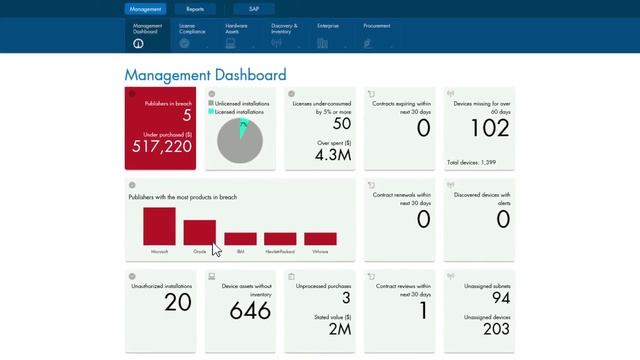Click the VMware bar in breach chart
This screenshot has width=640, height=360.
pos(320,239)
